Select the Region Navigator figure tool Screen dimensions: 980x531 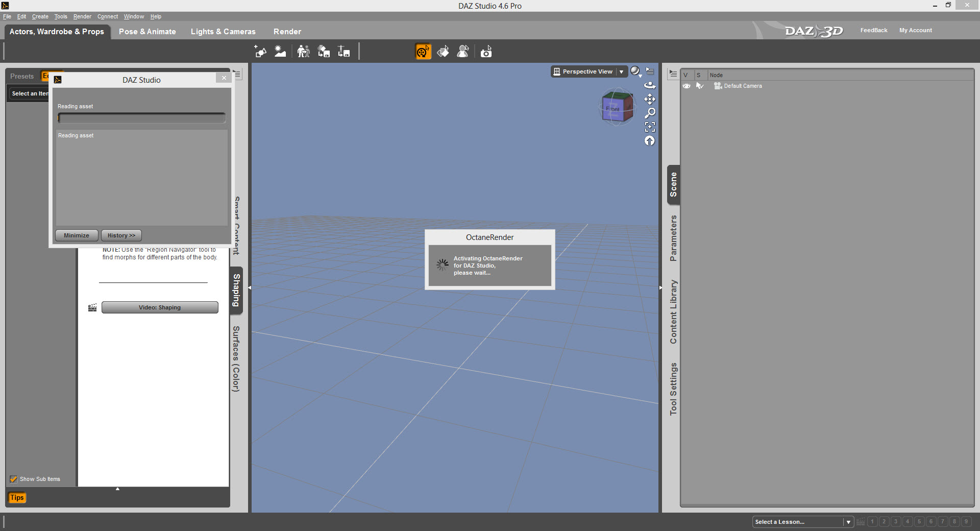tap(463, 52)
